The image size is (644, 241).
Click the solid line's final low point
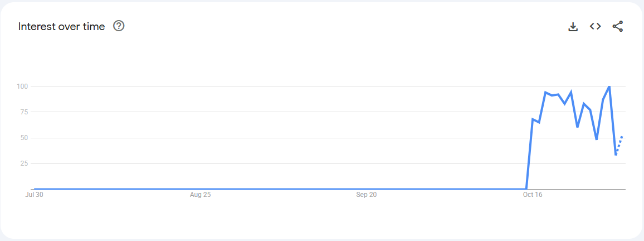coord(616,155)
